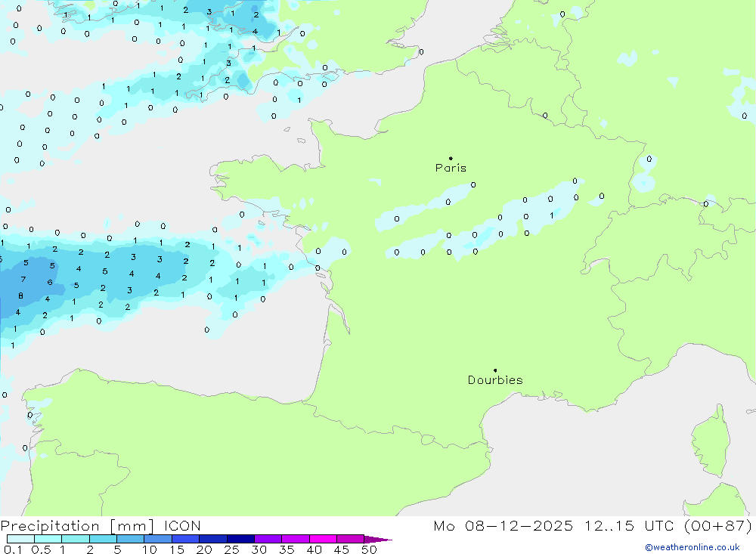Select the 10–15 mm legend color swatch
Viewport: 756px width, 554px height.
(x=158, y=539)
